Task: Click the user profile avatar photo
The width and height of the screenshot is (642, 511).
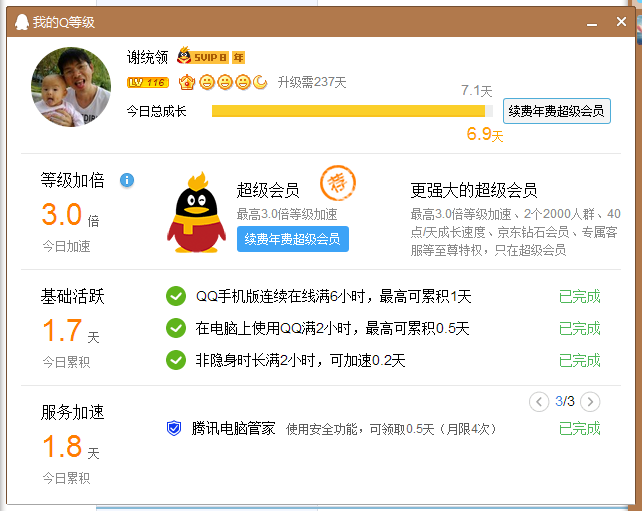Action: point(71,87)
